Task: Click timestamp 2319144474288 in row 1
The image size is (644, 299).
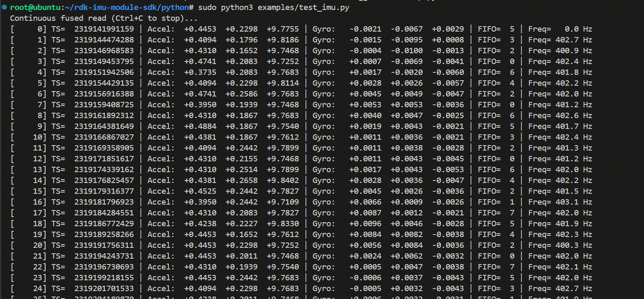Action: (x=104, y=40)
